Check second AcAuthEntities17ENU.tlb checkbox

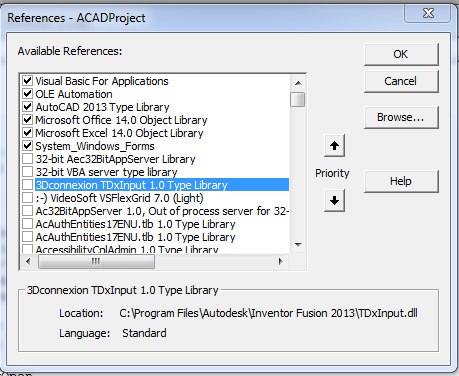click(27, 237)
